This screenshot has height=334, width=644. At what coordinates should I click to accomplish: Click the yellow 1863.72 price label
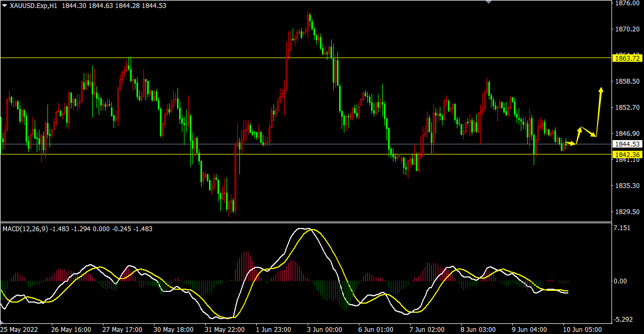(x=627, y=58)
